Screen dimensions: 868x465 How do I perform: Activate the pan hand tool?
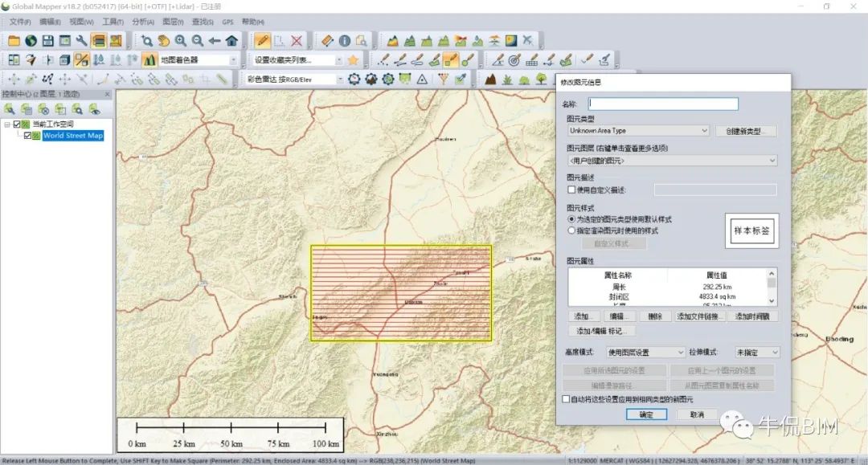[x=163, y=40]
